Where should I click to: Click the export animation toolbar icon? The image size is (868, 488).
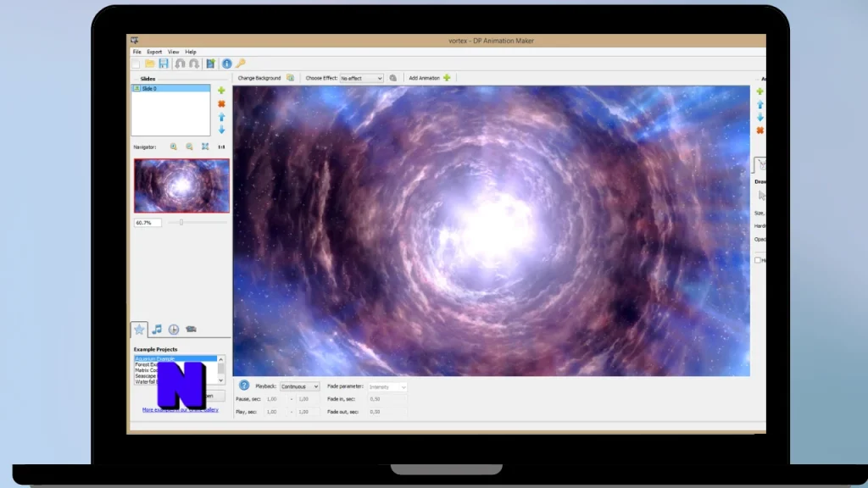[211, 64]
